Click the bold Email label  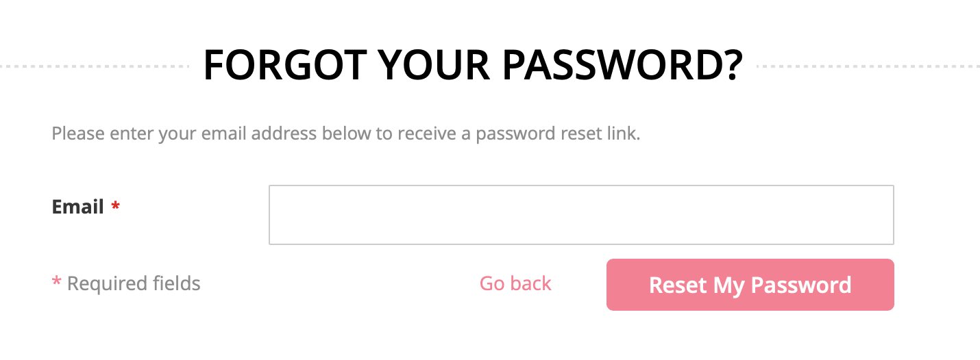coord(77,207)
